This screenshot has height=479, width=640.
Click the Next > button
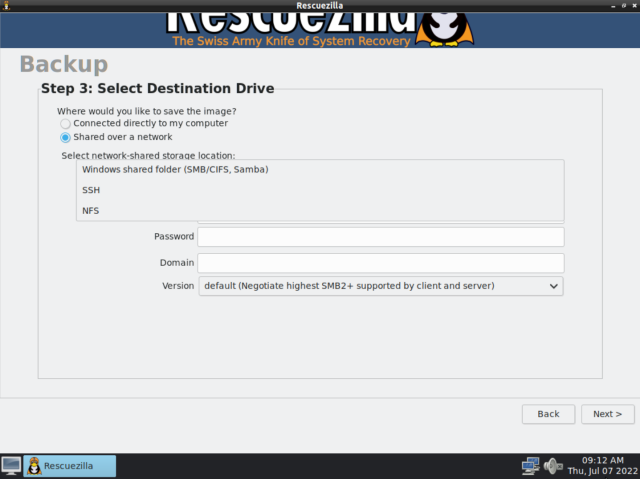tap(607, 414)
